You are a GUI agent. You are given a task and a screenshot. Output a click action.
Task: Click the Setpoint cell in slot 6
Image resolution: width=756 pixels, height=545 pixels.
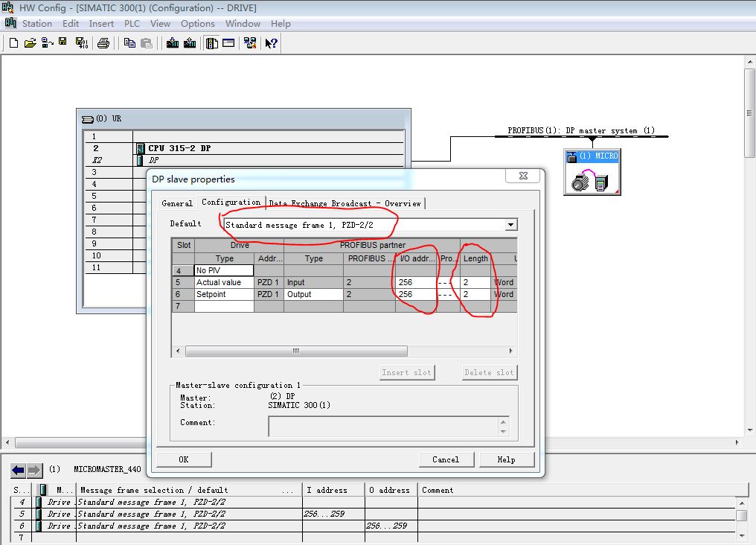pos(224,294)
